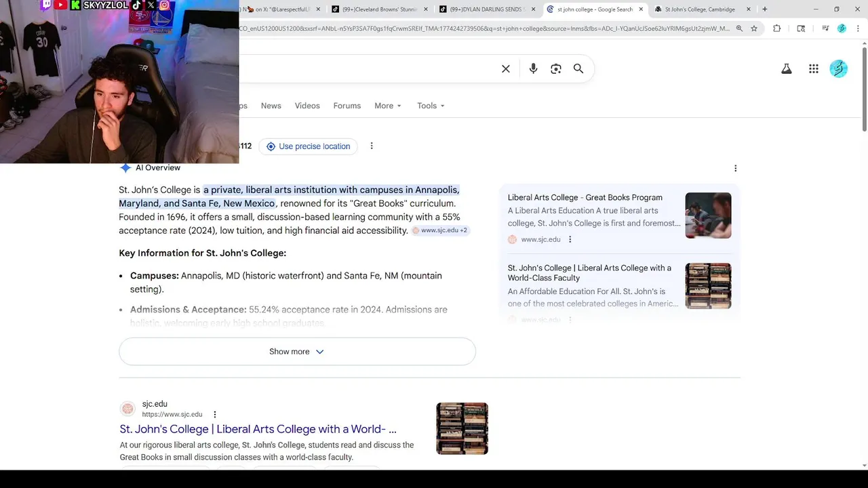Open Chrome three-dot menu
868x488 pixels.
tap(857, 28)
